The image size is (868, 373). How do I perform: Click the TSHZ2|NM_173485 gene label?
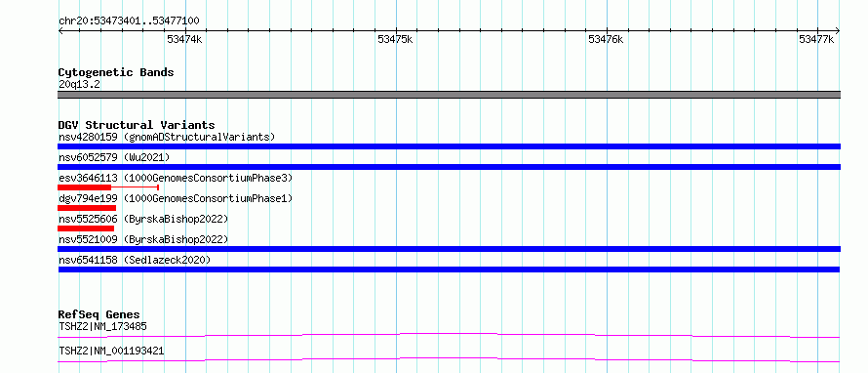102,326
